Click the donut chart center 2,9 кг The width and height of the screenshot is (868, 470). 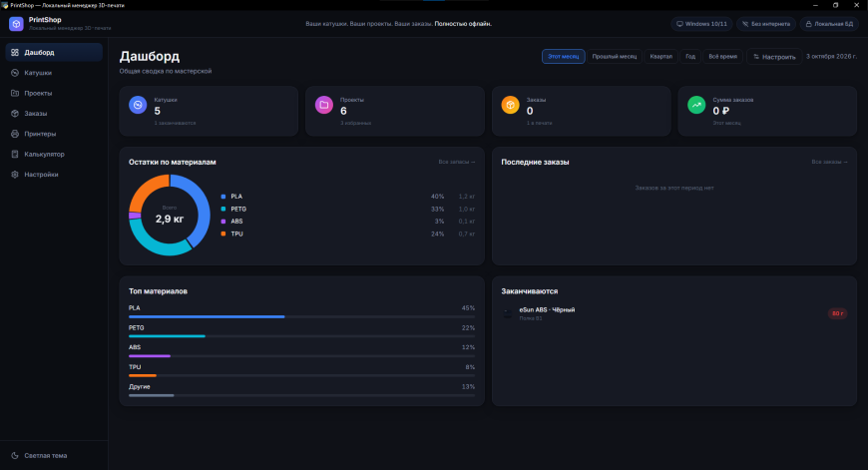pos(170,219)
